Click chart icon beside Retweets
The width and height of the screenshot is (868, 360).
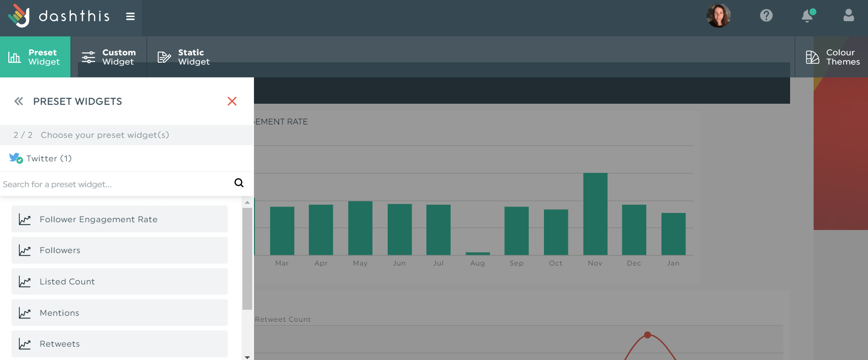point(24,344)
